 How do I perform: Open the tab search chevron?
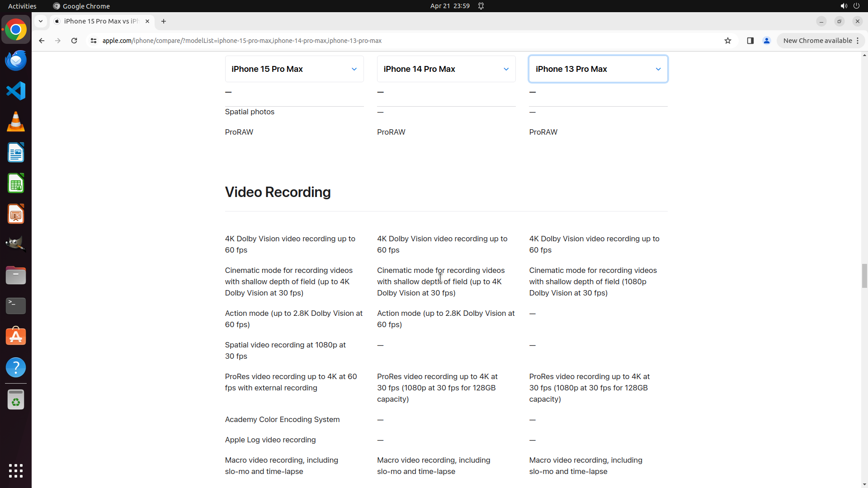41,21
